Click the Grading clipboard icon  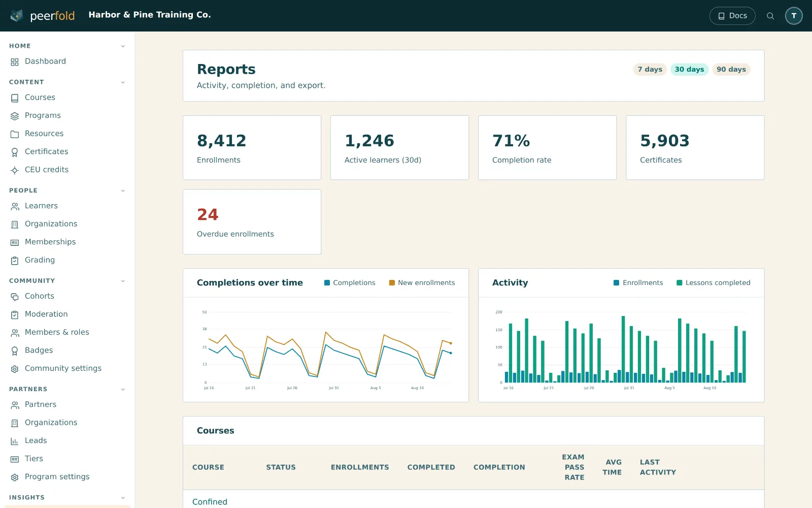tap(15, 260)
